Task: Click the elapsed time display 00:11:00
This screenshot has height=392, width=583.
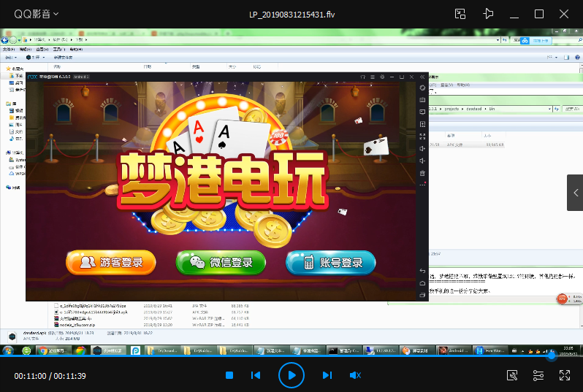Action: point(30,376)
